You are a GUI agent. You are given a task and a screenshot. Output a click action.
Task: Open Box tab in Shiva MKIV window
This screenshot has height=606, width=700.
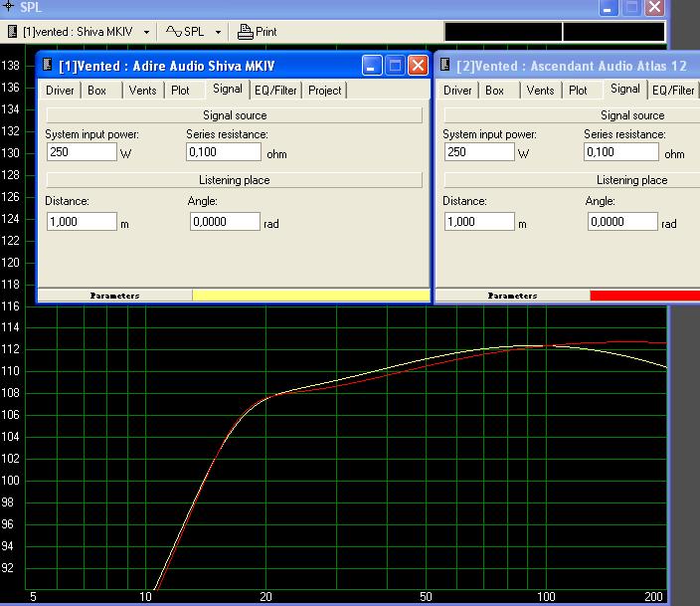point(96,91)
